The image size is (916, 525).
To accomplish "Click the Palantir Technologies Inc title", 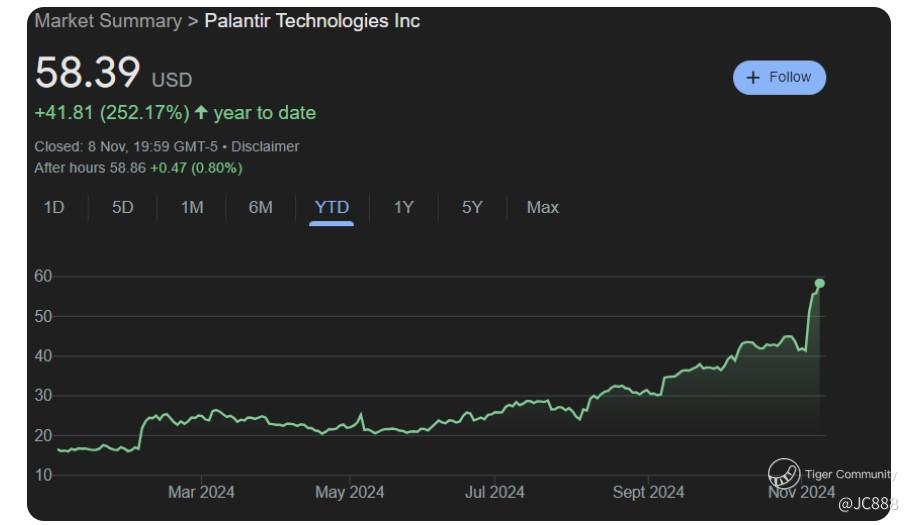I will click(x=312, y=21).
